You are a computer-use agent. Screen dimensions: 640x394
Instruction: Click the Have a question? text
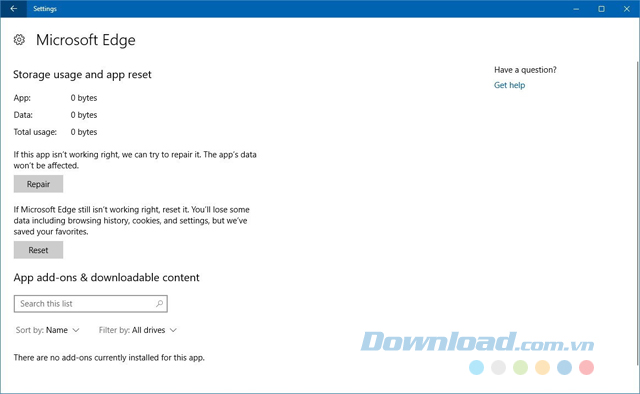pyautogui.click(x=525, y=70)
